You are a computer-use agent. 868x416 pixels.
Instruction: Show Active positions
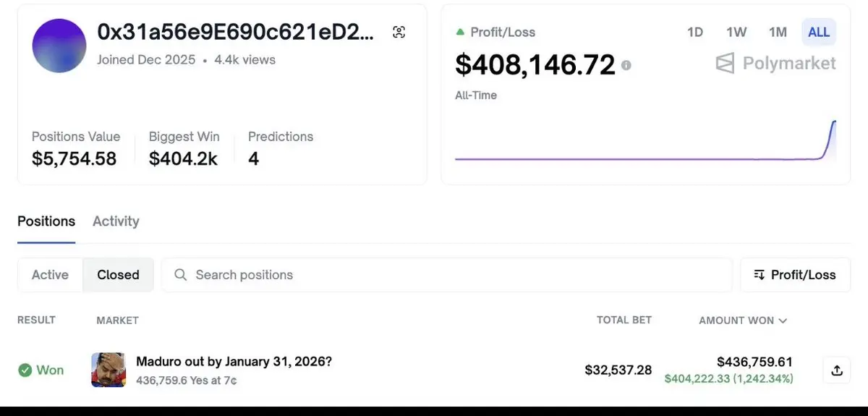(x=50, y=275)
